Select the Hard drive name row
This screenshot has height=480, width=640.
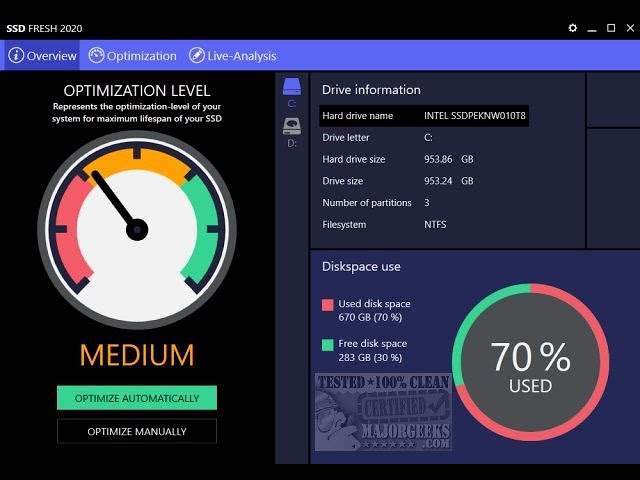(x=424, y=116)
